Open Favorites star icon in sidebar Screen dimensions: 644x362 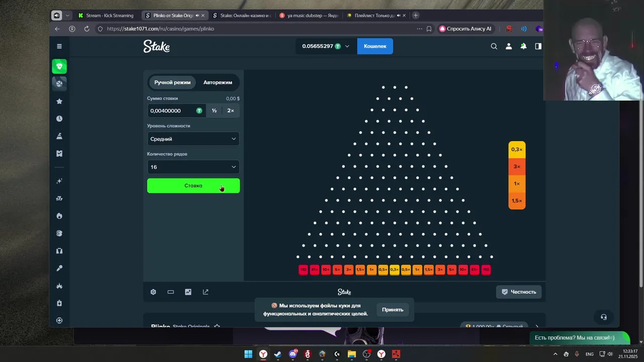(x=59, y=101)
